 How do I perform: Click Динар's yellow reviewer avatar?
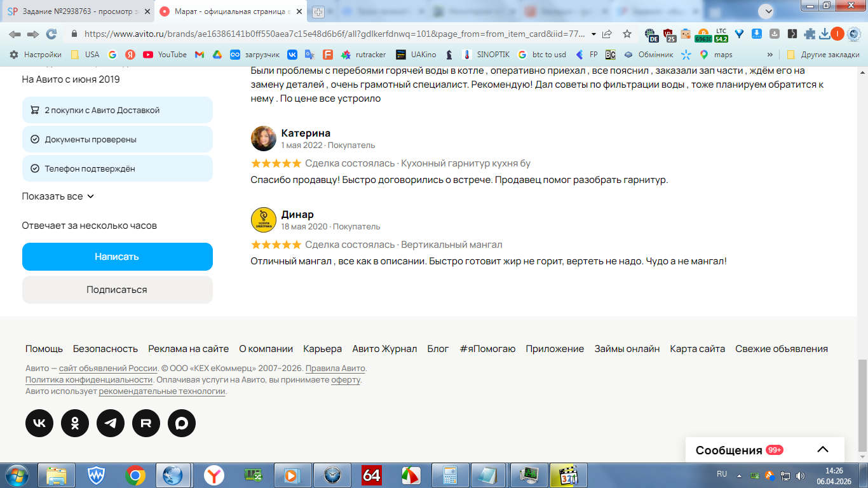click(264, 220)
